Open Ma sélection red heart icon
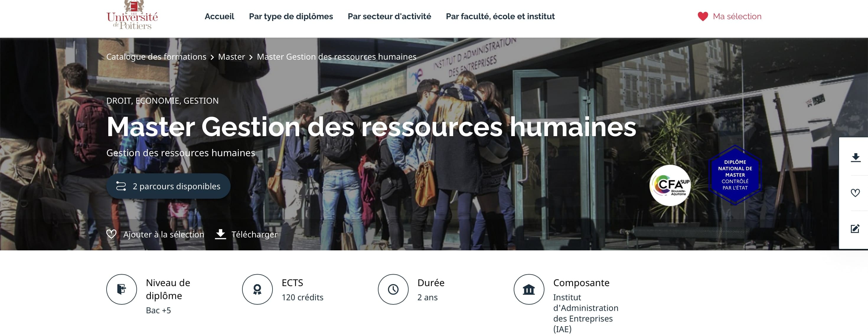 pos(703,17)
